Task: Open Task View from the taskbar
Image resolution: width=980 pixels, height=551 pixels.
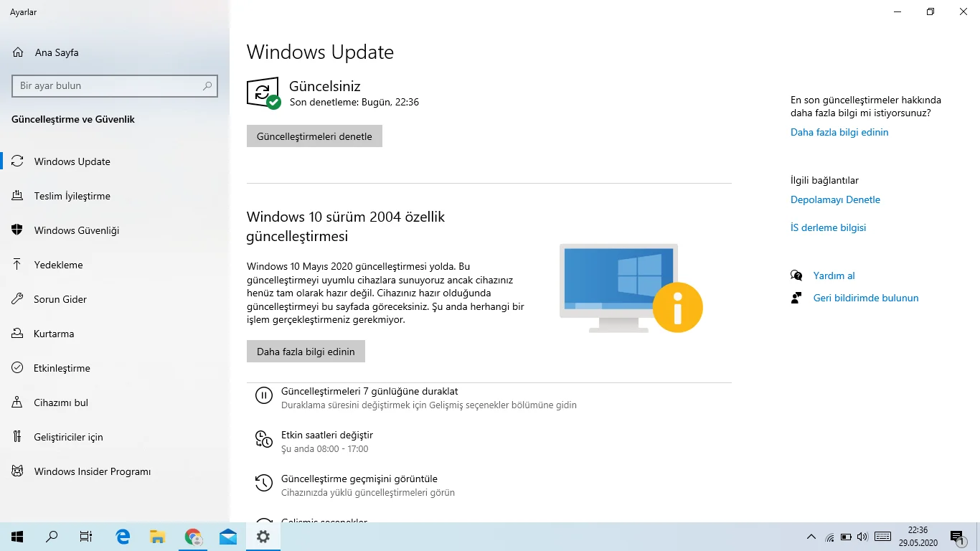Action: 86,537
